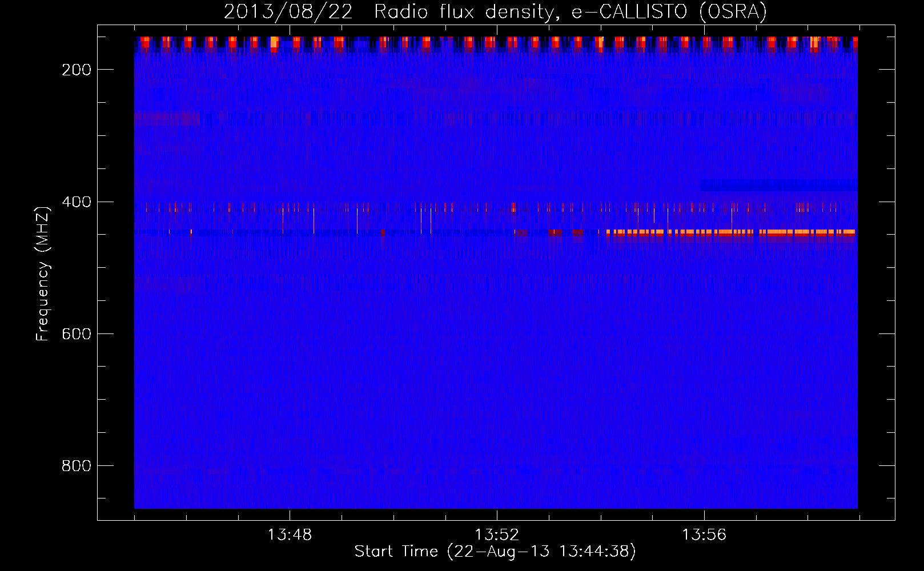Click the dark blue horizontal band near 375 MHz
The height and width of the screenshot is (571, 924).
point(778,185)
